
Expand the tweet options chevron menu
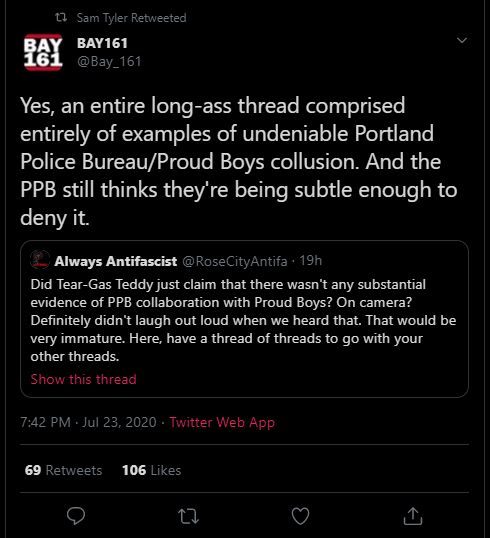click(462, 40)
